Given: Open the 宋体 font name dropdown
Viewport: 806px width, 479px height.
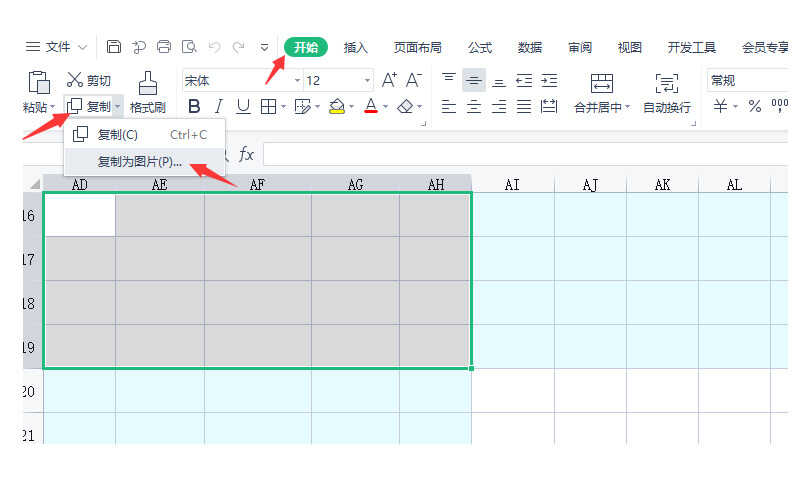Looking at the screenshot, I should (297, 81).
